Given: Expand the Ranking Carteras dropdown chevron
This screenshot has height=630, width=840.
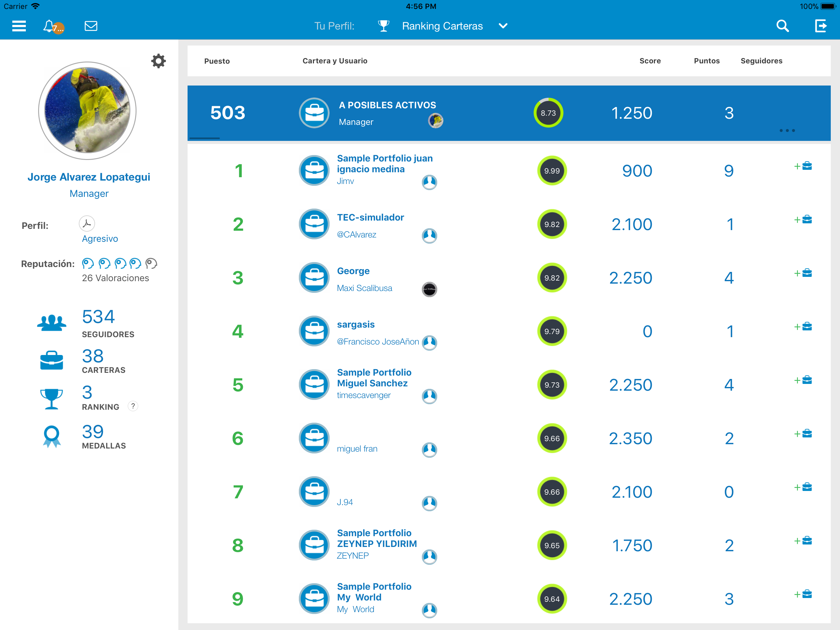Looking at the screenshot, I should coord(503,26).
